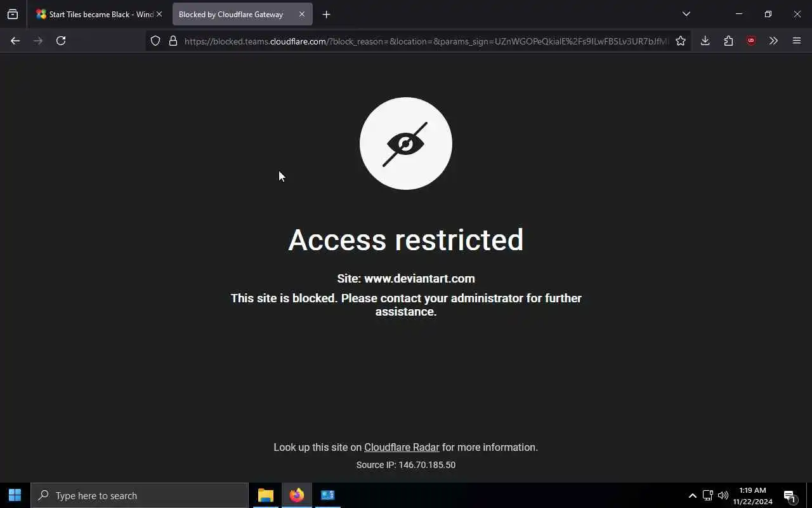Go back to the previous page
Screen dimensions: 812x508
point(15,41)
